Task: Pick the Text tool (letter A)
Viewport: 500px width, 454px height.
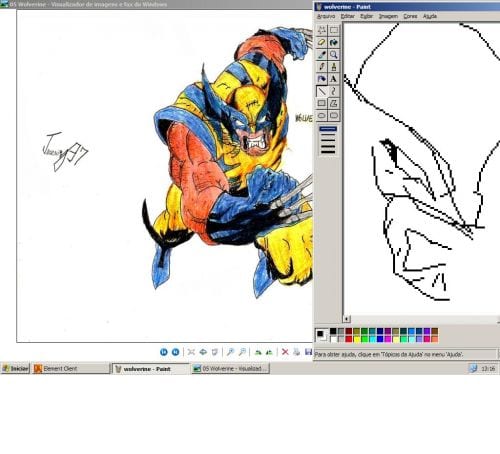Action: (x=334, y=79)
